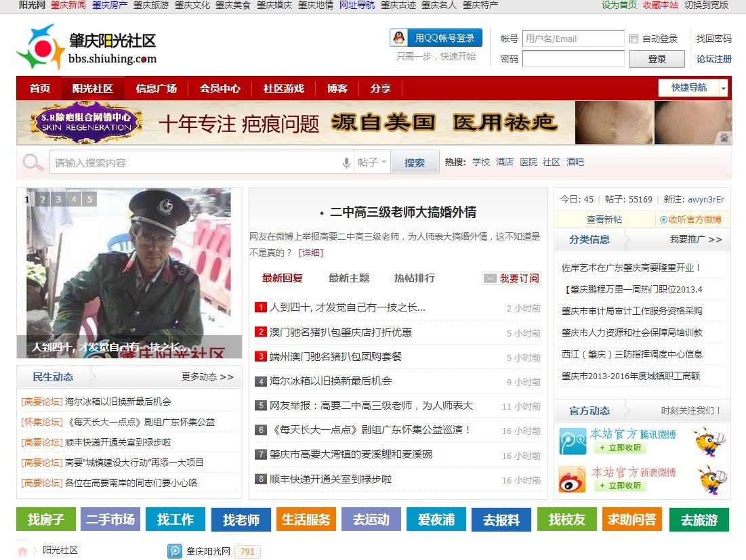
Task: Click the 论坛注册 link
Action: tap(713, 59)
